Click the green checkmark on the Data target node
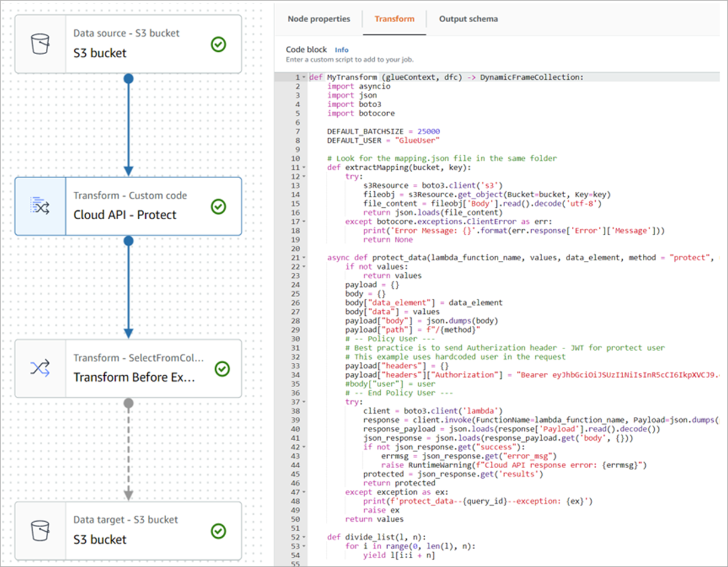 point(219,531)
